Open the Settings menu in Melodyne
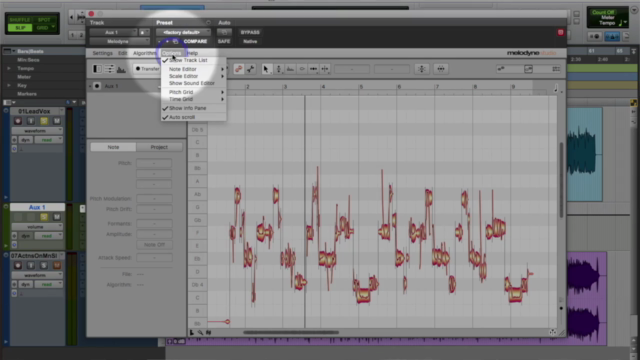 click(102, 53)
